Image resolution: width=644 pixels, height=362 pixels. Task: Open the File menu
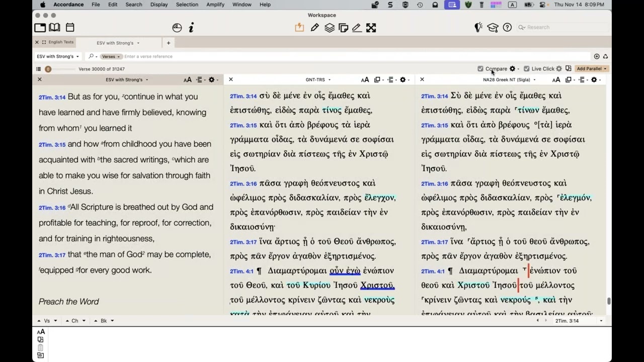96,5
